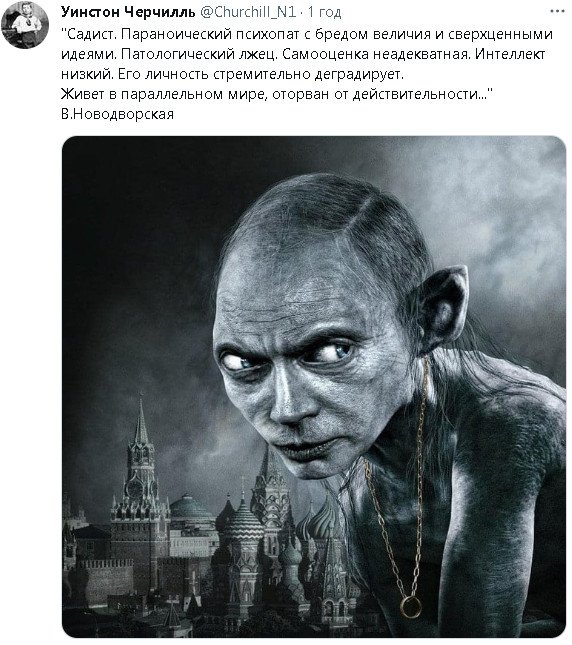
Task: Open the three-dot more options menu
Action: pos(557,12)
